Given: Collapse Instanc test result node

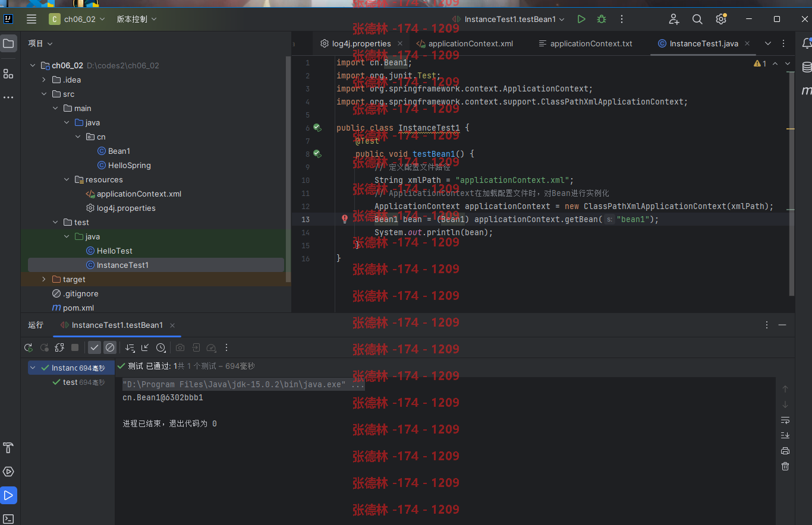Looking at the screenshot, I should click(x=33, y=368).
